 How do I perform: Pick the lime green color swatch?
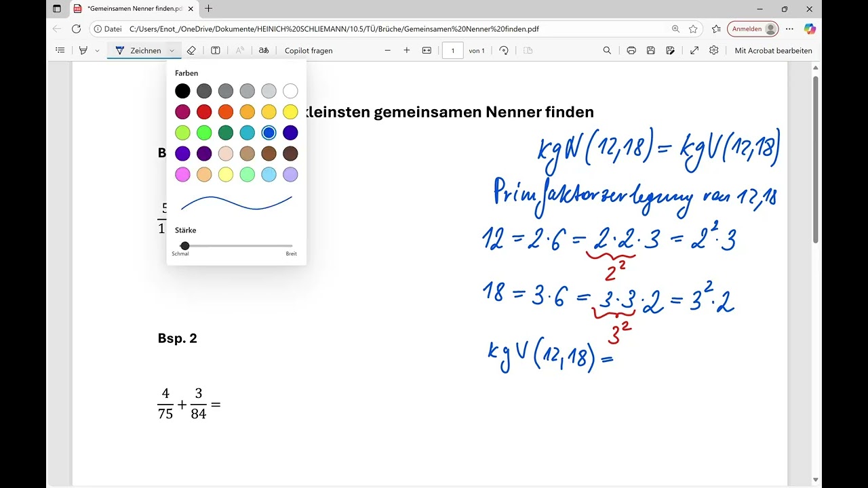coord(182,133)
